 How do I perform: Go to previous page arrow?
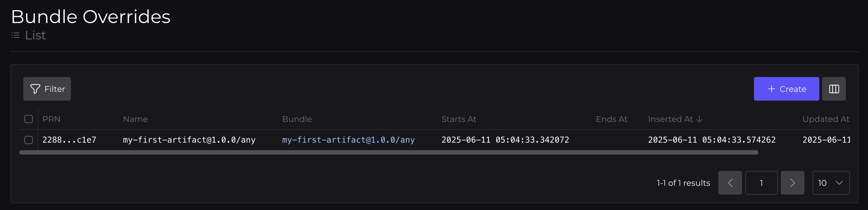click(x=730, y=183)
